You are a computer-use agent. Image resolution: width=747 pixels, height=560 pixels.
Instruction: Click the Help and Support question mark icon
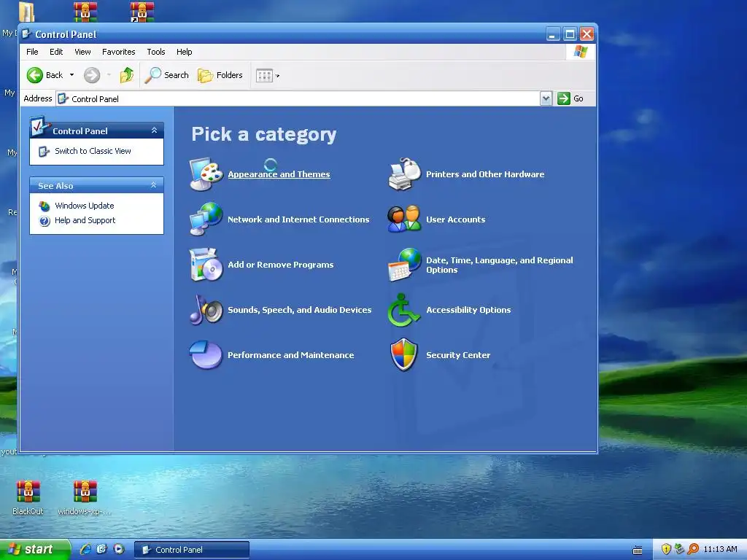pyautogui.click(x=44, y=221)
